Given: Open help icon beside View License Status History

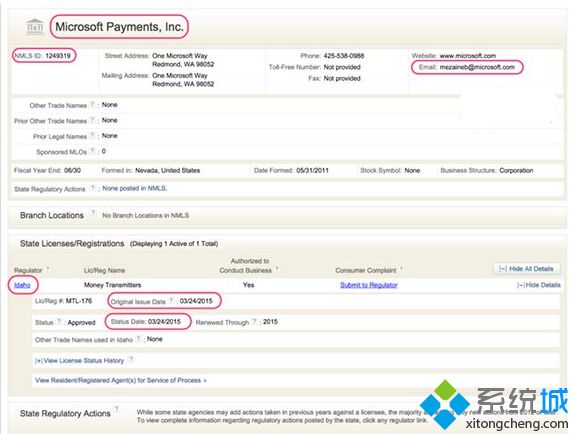Looking at the screenshot, I should (131, 360).
